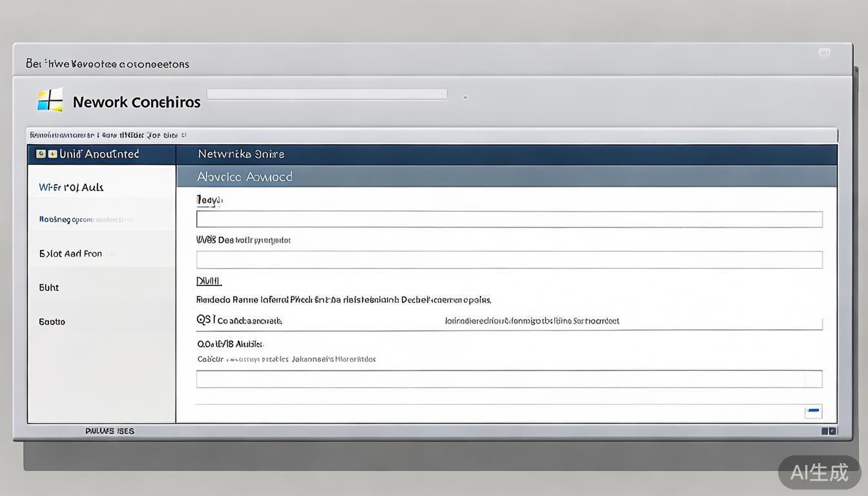Image resolution: width=868 pixels, height=496 pixels.
Task: Click the left dark square in the status bar corner
Action: tap(825, 431)
